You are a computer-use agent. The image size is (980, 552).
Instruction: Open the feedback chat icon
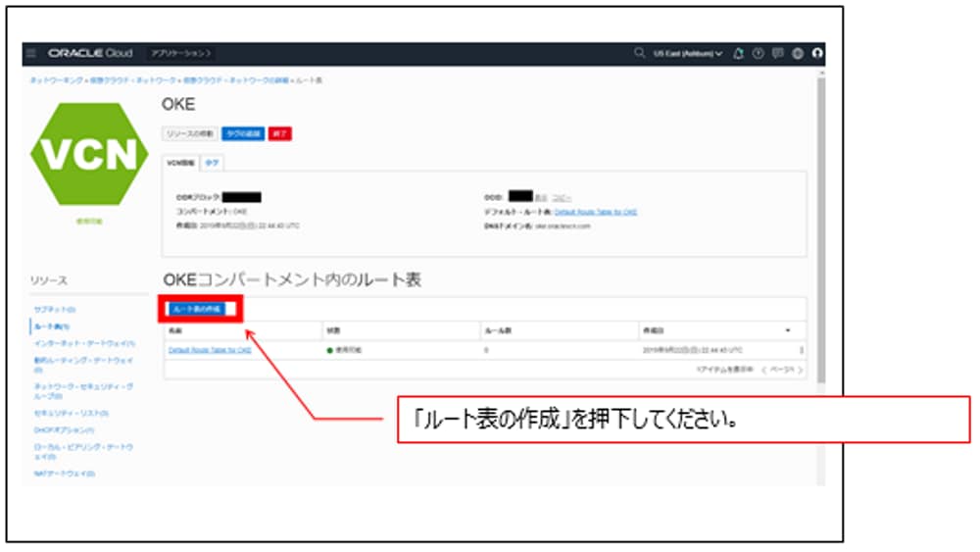(777, 53)
